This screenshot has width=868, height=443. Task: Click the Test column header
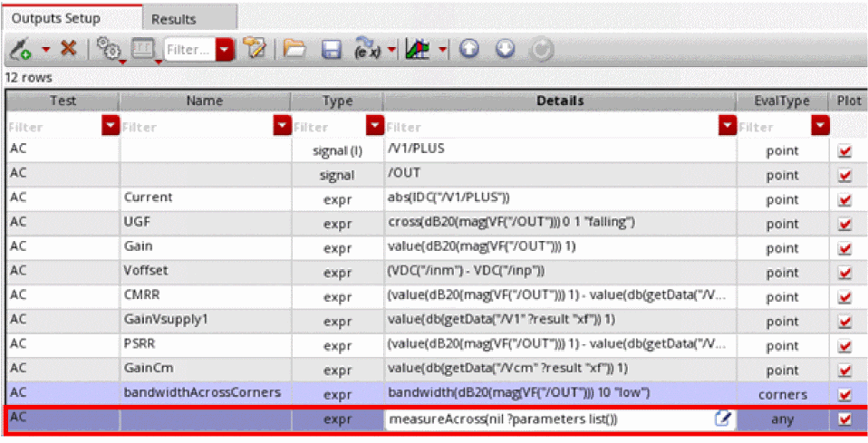(63, 101)
